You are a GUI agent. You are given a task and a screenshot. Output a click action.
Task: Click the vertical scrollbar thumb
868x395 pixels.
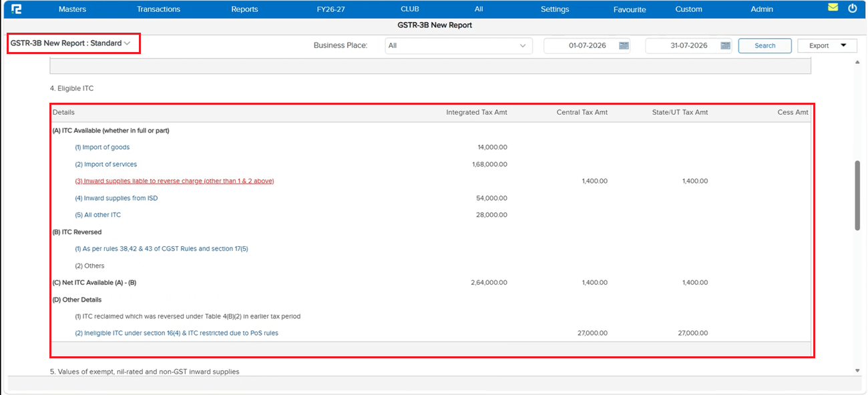(858, 195)
